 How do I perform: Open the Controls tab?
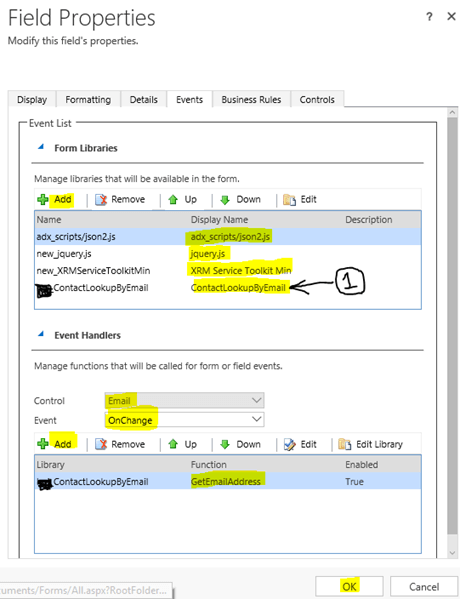[317, 100]
